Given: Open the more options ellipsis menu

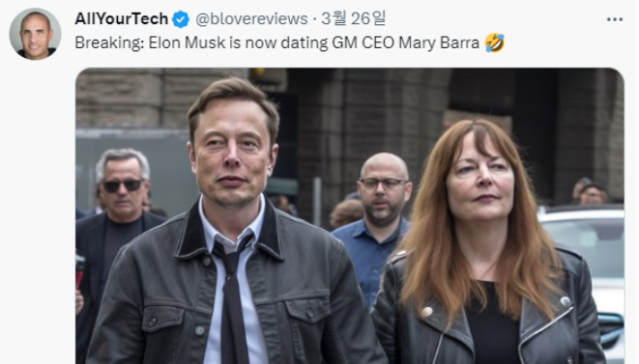Looking at the screenshot, I should (x=615, y=19).
